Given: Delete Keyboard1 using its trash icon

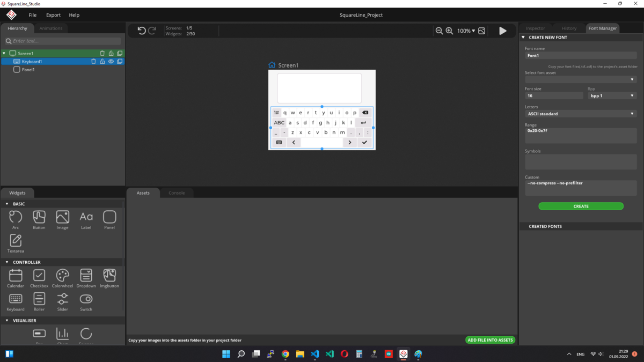Looking at the screenshot, I should coord(93,62).
